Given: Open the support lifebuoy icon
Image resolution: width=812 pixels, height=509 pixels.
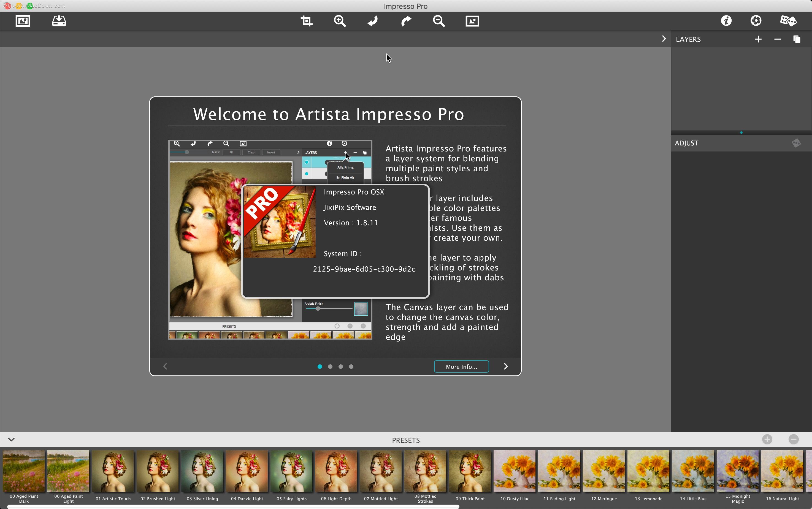Looking at the screenshot, I should point(756,21).
